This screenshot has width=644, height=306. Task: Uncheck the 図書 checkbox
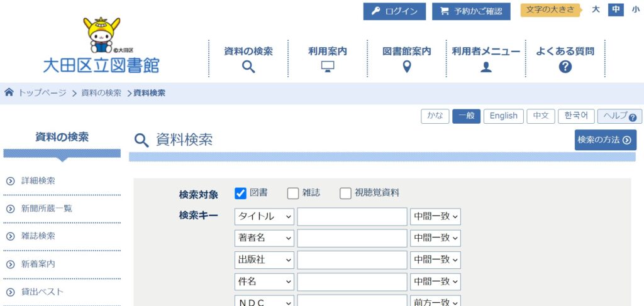click(240, 194)
